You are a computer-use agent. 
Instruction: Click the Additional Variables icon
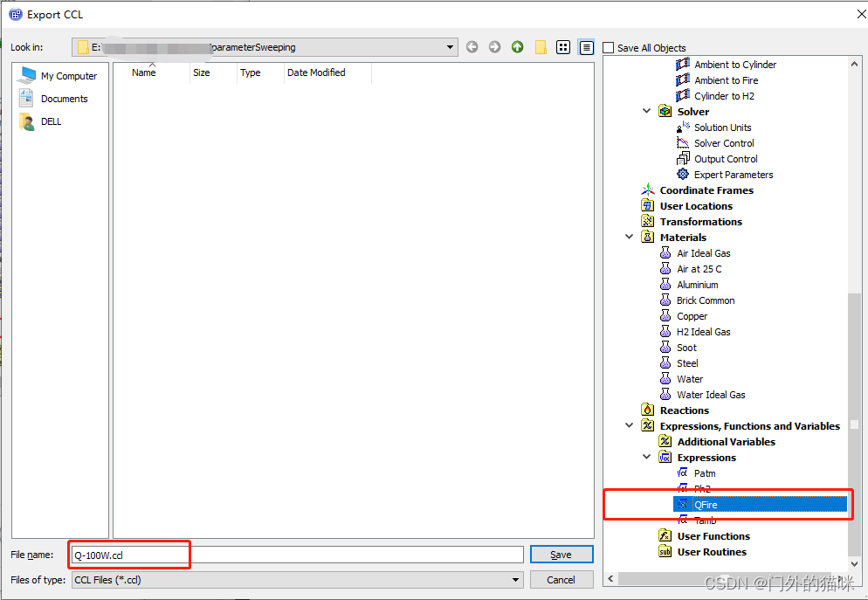(665, 442)
